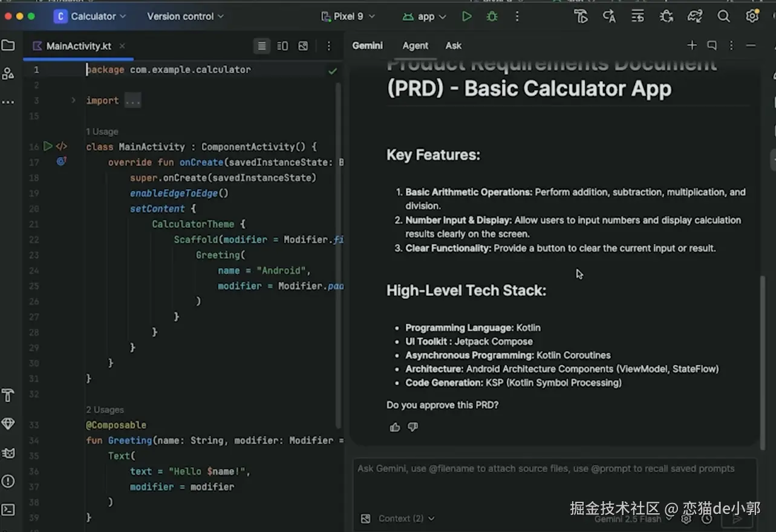The height and width of the screenshot is (532, 776).
Task: Switch editor to Code-only view
Action: [261, 46]
